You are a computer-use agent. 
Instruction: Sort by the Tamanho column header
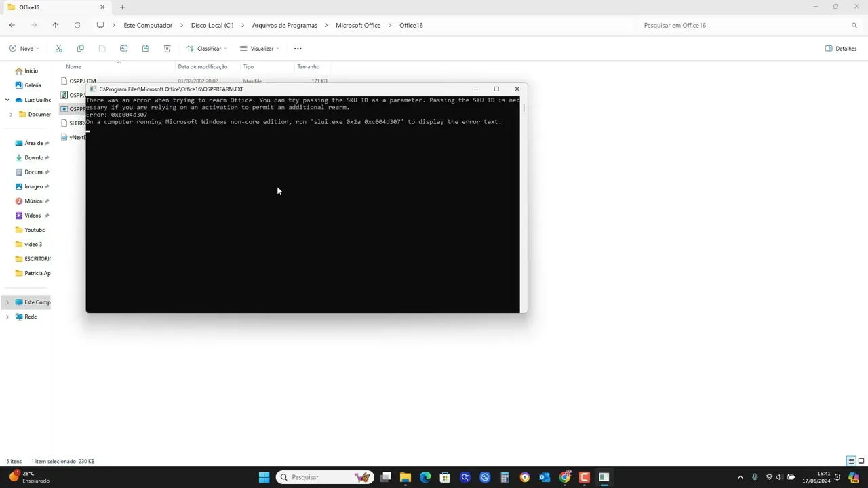point(308,67)
